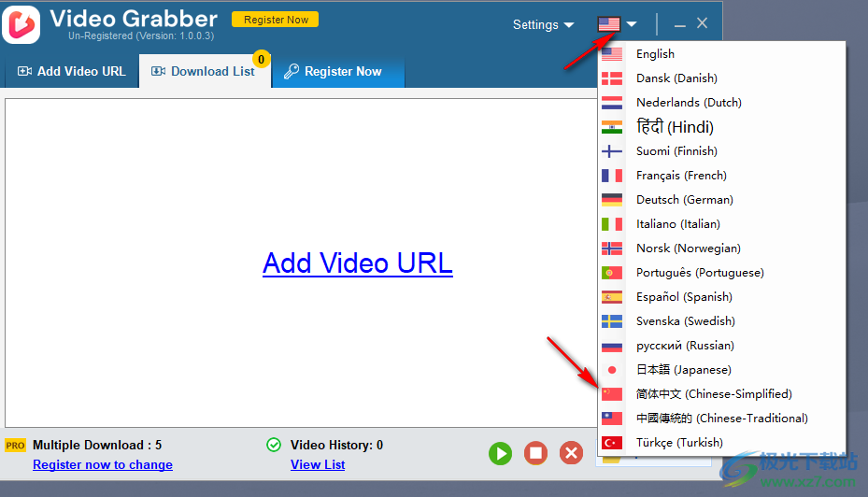Close the Video Grabber window

[x=702, y=23]
